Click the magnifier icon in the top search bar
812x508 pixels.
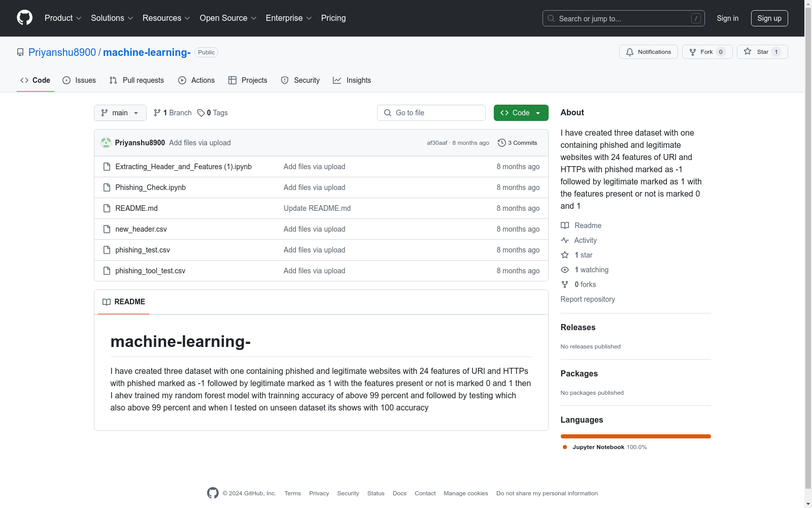pyautogui.click(x=551, y=18)
